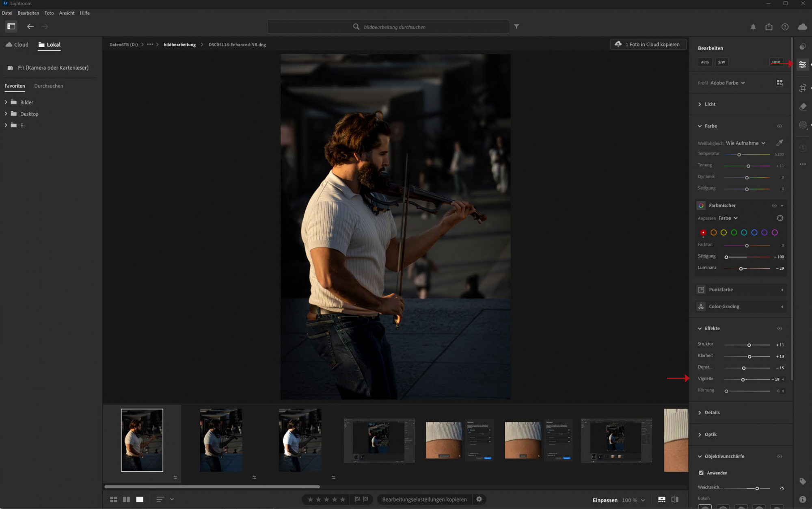Viewport: 812px width, 509px height.
Task: Open the masking tool icon
Action: (803, 125)
